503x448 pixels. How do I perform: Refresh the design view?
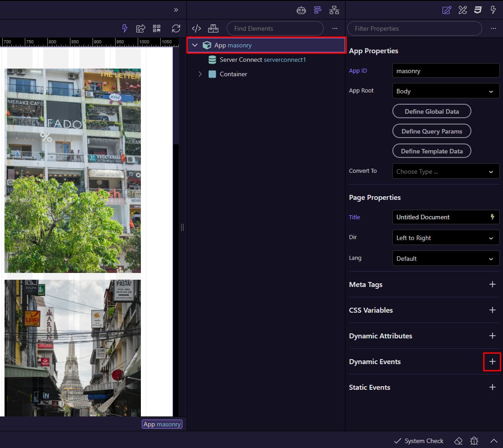[176, 28]
